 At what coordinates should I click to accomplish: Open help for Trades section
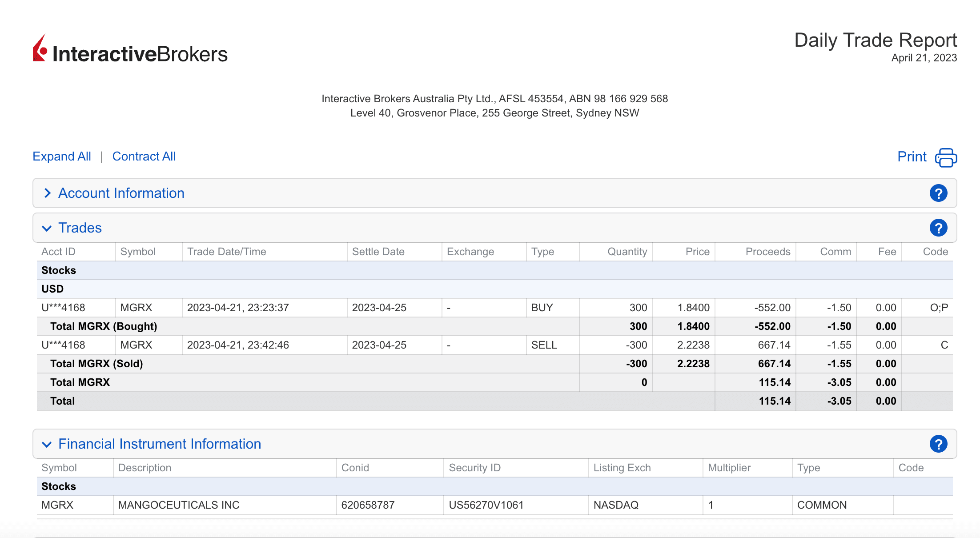click(x=938, y=228)
